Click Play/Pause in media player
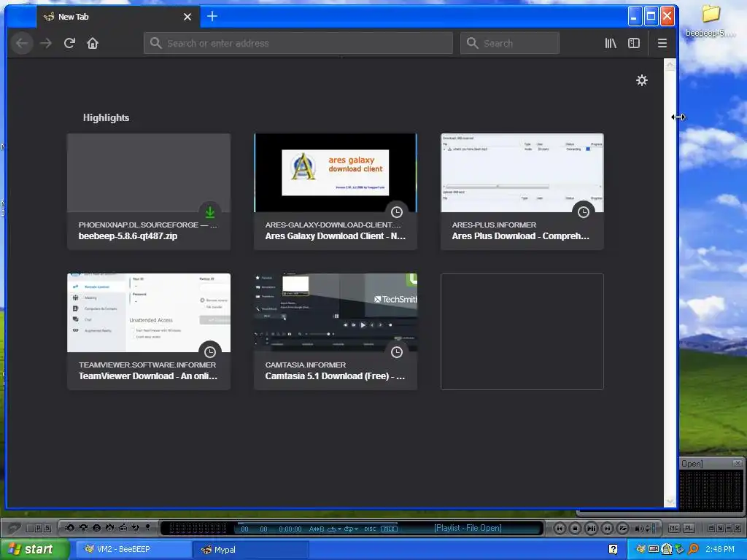Viewport: 747px width, 560px height. (x=591, y=528)
